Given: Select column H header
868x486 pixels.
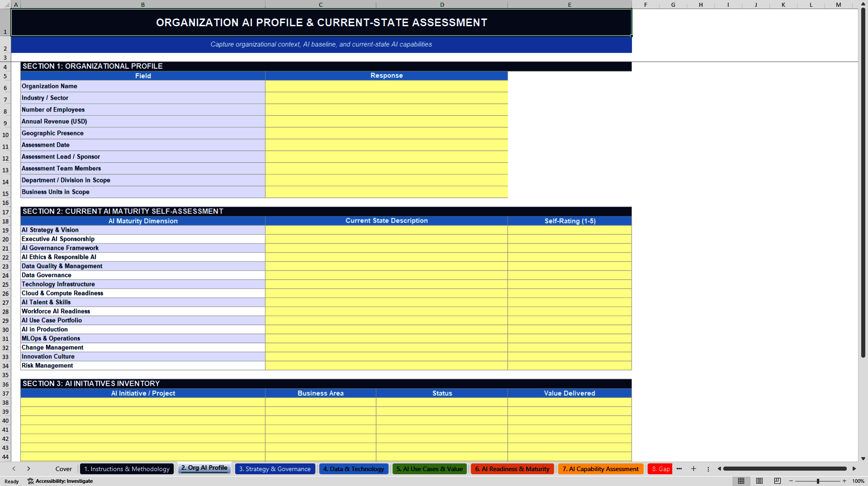Looking at the screenshot, I should click(x=701, y=5).
